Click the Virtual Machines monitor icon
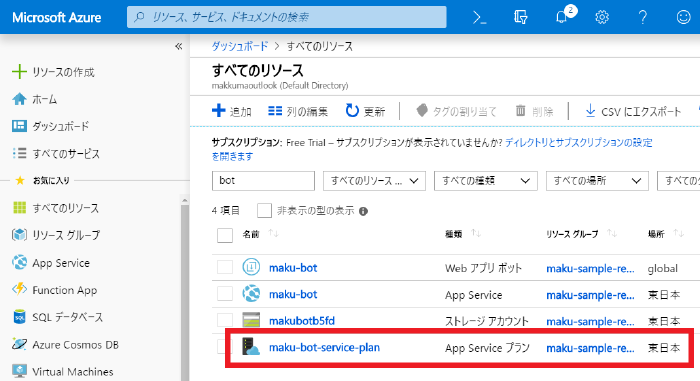 tap(19, 371)
